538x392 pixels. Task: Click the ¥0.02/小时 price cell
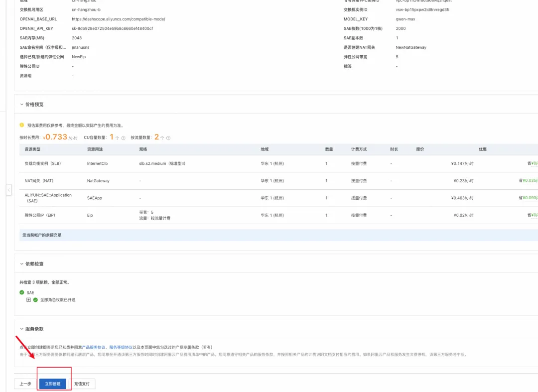(x=463, y=215)
